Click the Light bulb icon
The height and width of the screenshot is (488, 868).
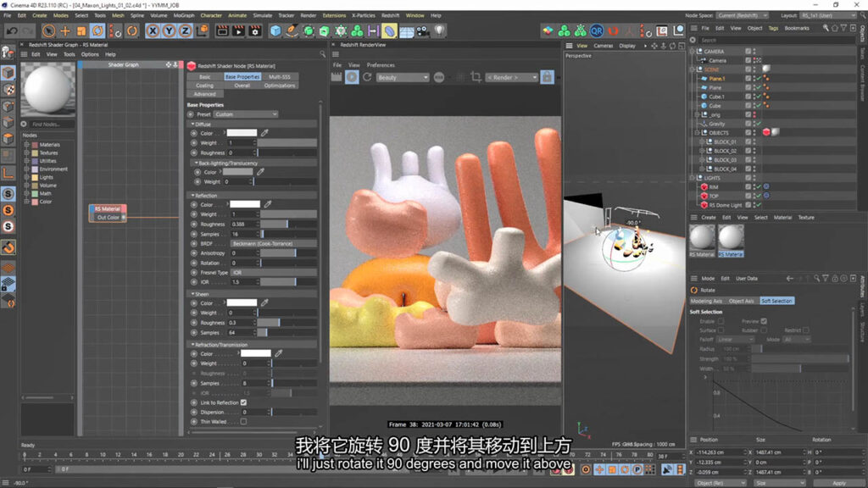(x=439, y=31)
